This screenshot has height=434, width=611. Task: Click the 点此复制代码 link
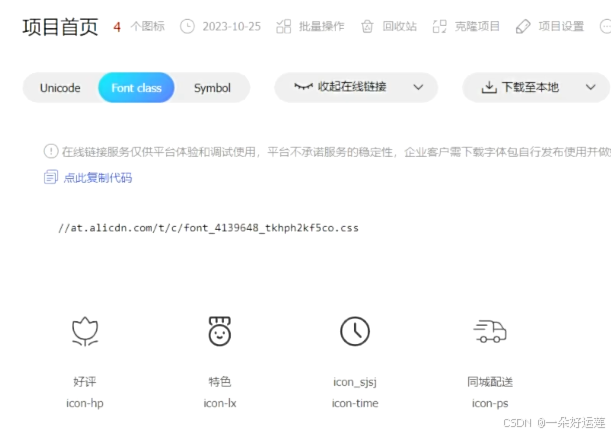[98, 178]
